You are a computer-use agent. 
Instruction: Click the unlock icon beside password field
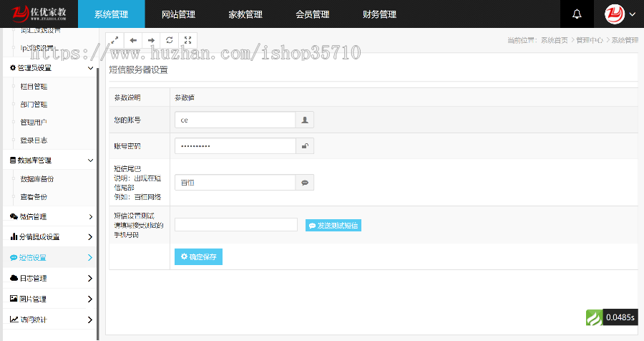coord(305,145)
